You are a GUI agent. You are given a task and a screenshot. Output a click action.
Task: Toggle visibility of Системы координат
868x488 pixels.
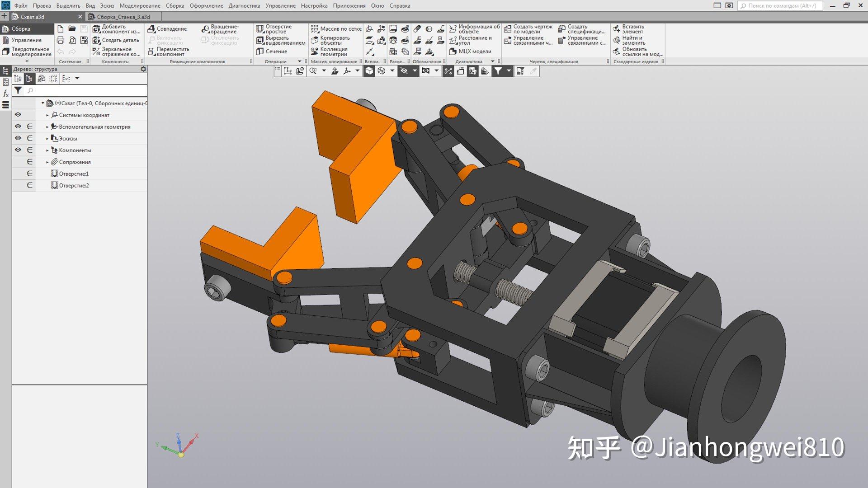coord(18,115)
